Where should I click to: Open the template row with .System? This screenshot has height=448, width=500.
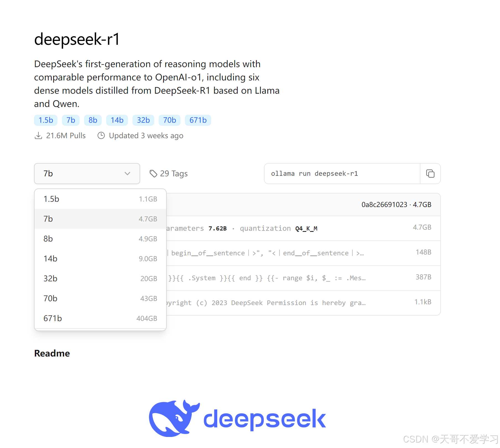click(303, 278)
